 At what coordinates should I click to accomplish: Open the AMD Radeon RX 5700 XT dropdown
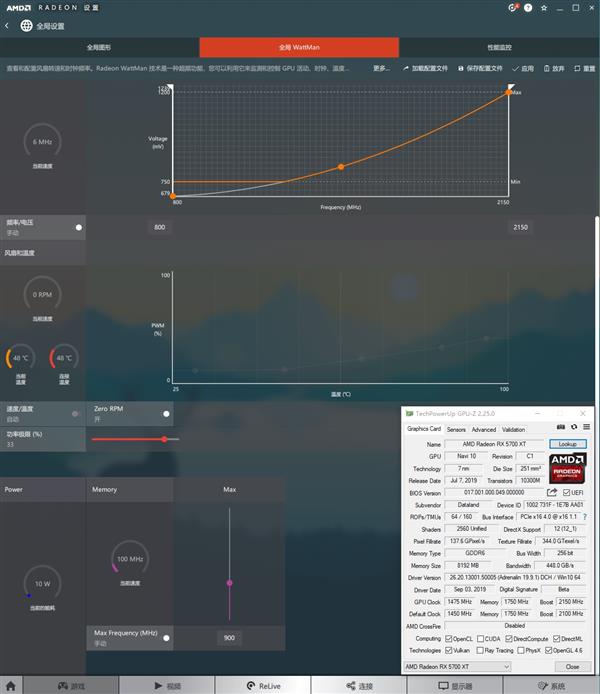(456, 666)
